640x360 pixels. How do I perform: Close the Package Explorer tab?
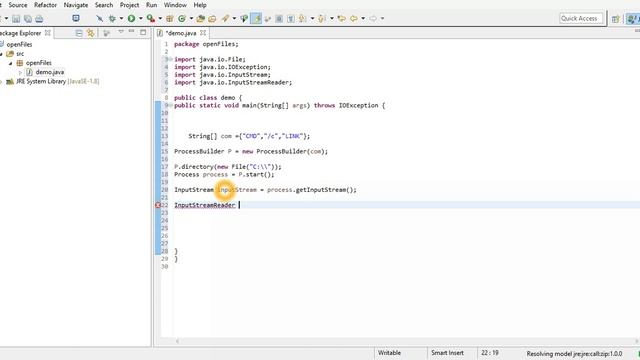click(x=47, y=33)
